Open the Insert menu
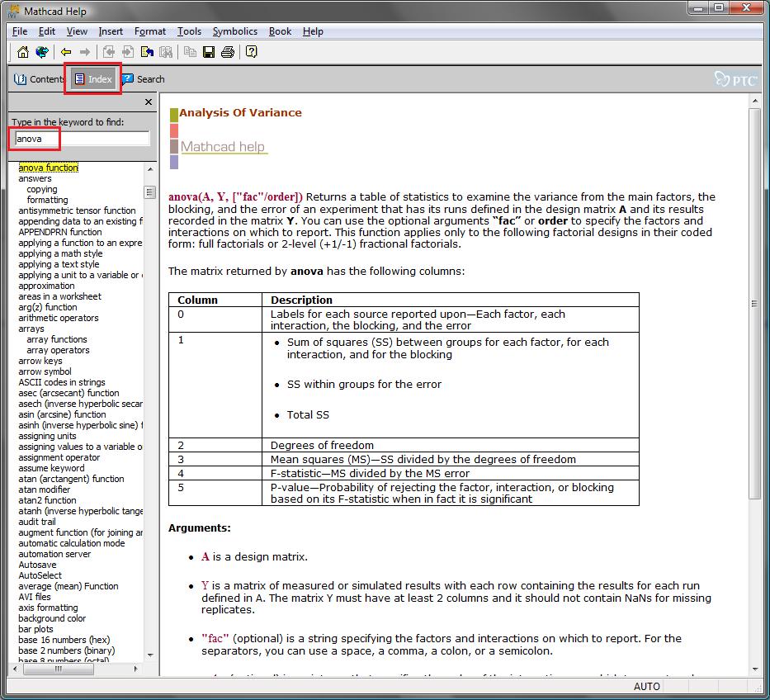 pos(111,31)
